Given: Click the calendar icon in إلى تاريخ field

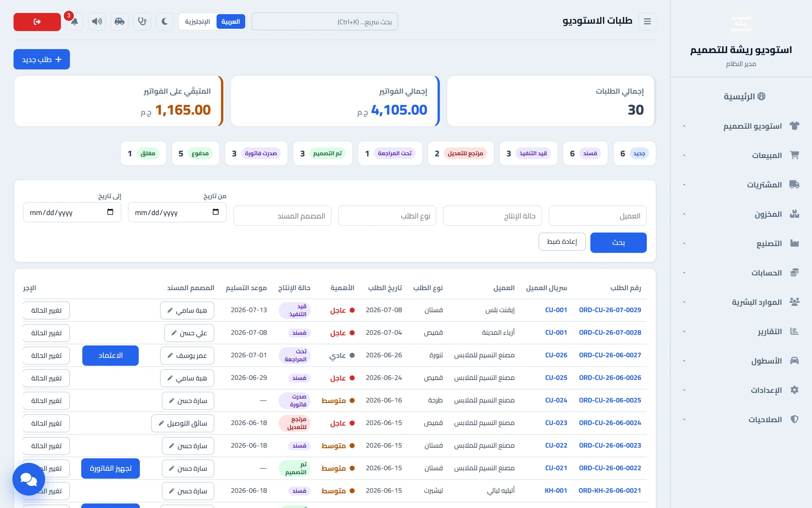Looking at the screenshot, I should click(x=110, y=212).
